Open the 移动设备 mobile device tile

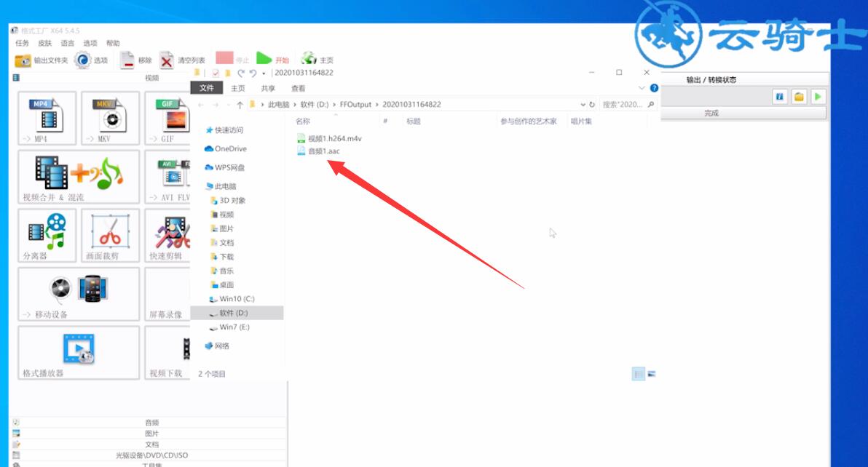[x=79, y=294]
